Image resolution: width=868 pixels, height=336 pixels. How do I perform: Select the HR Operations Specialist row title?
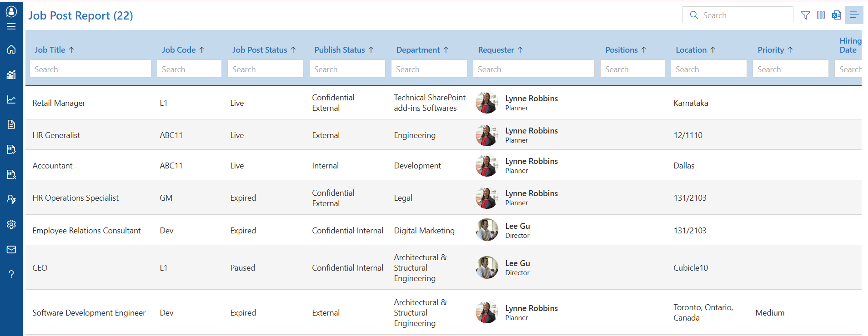tap(75, 198)
